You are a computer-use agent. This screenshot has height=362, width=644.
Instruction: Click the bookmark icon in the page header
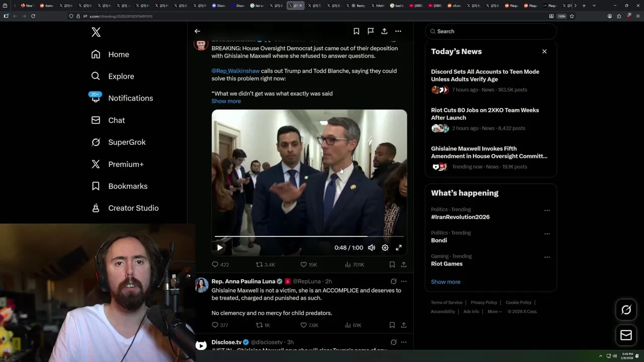tap(356, 31)
